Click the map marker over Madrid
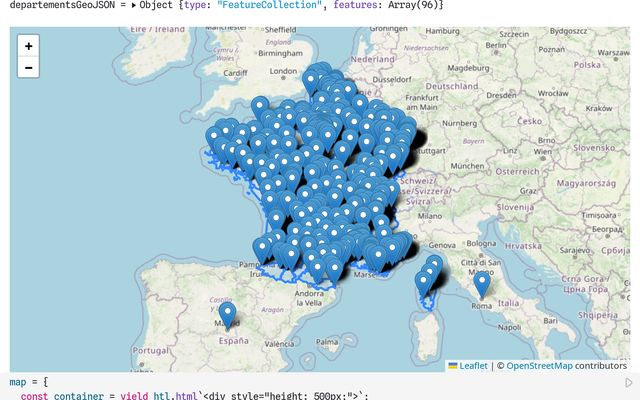Screen dimensions: 640x400 point(228,314)
